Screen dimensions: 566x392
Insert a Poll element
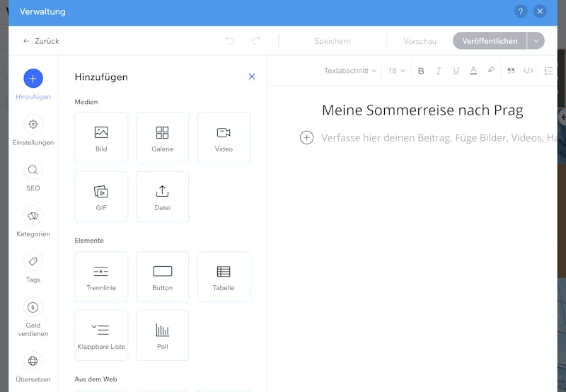pos(163,335)
